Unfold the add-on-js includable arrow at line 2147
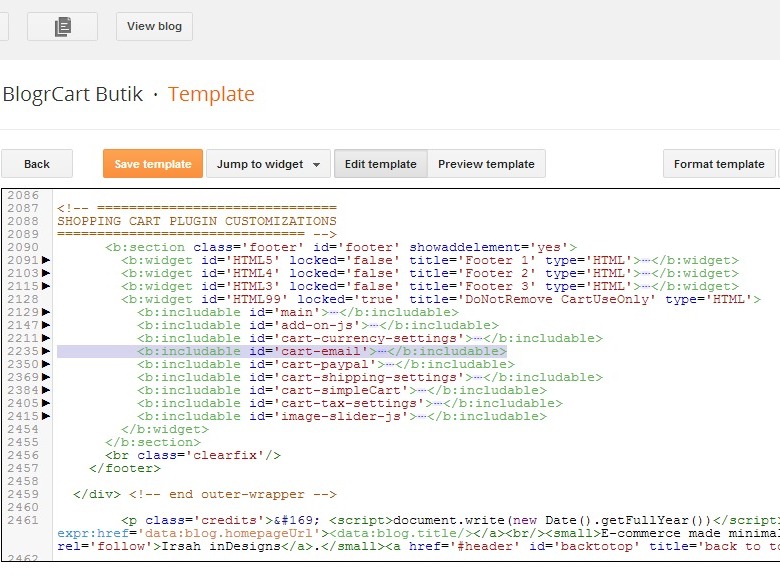Image resolution: width=780 pixels, height=583 pixels. coord(46,326)
